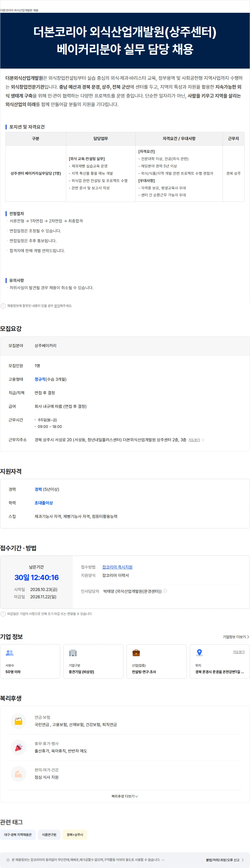Click the 중견기업 (비상장) card
The image size is (250, 868).
[93, 661]
